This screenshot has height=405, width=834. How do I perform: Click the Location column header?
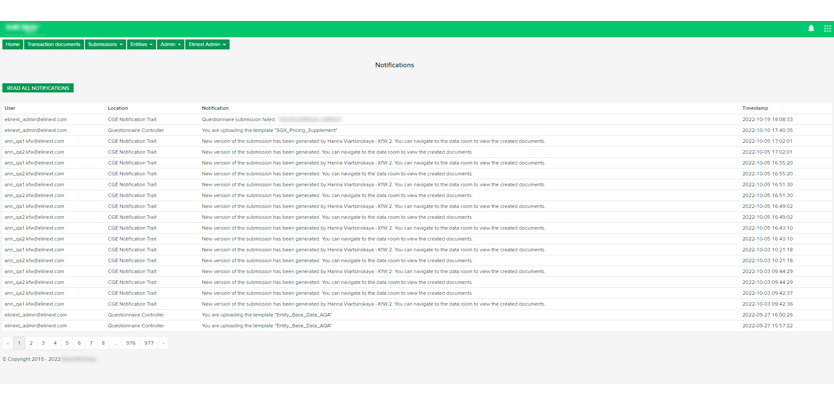118,108
